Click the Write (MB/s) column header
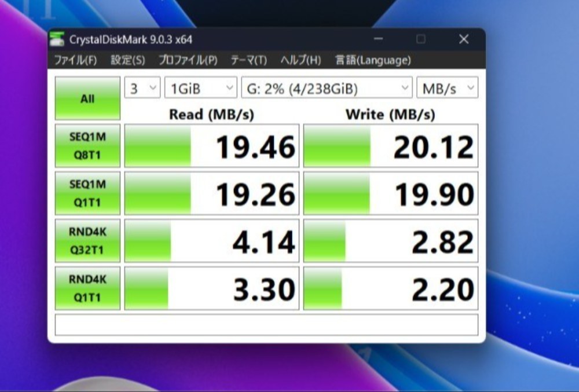579x392 pixels. 390,115
